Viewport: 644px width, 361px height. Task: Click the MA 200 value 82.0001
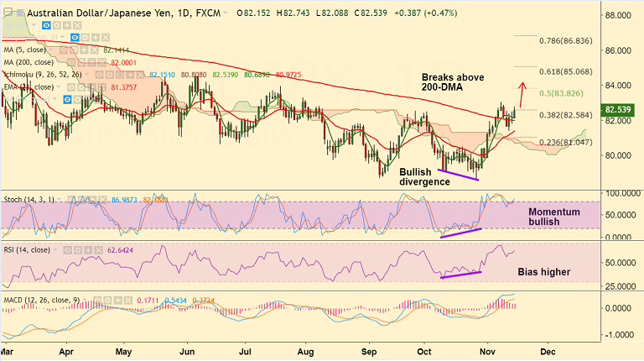click(123, 62)
